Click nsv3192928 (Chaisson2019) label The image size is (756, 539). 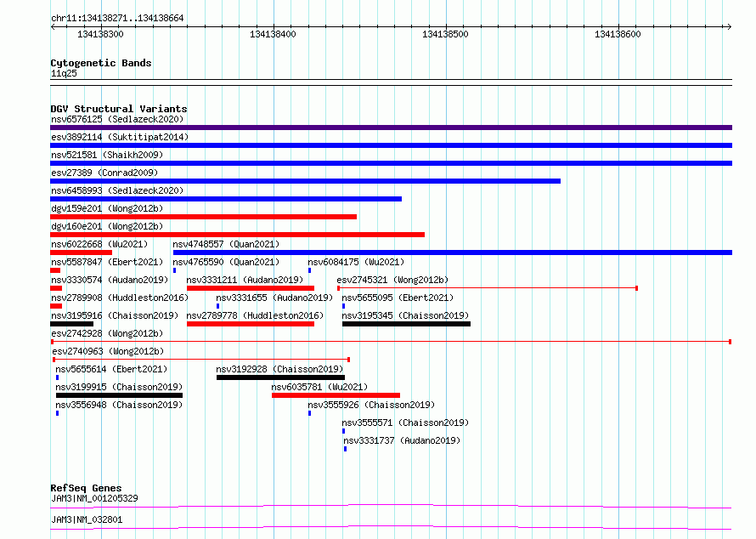279,369
